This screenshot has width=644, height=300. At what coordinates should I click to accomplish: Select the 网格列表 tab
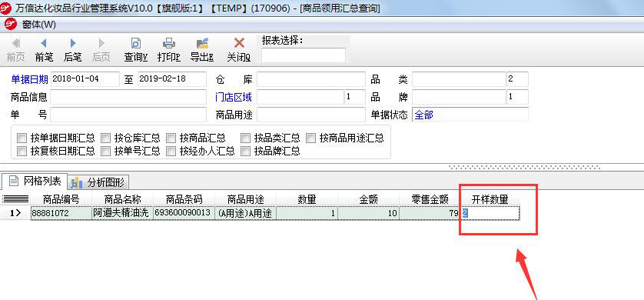[35, 181]
